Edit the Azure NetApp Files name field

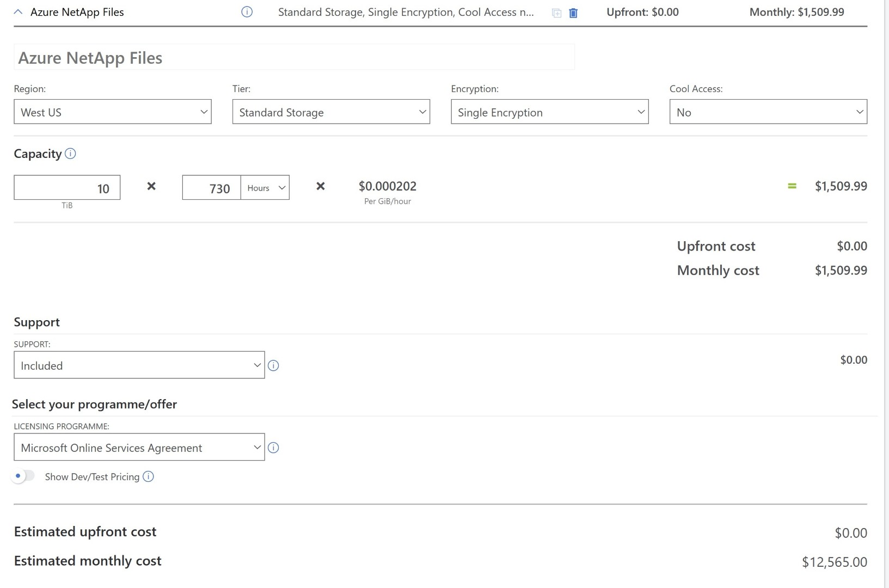(x=294, y=57)
